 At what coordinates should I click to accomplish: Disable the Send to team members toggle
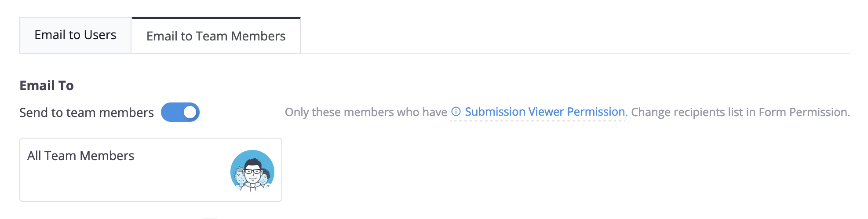point(180,112)
